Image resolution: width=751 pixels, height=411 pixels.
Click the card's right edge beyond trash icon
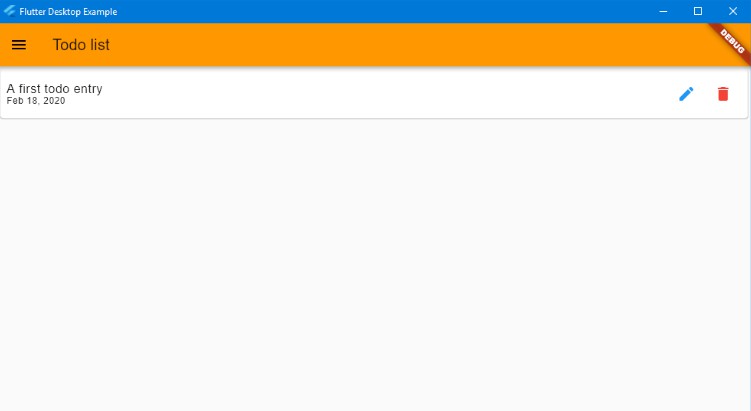click(739, 94)
